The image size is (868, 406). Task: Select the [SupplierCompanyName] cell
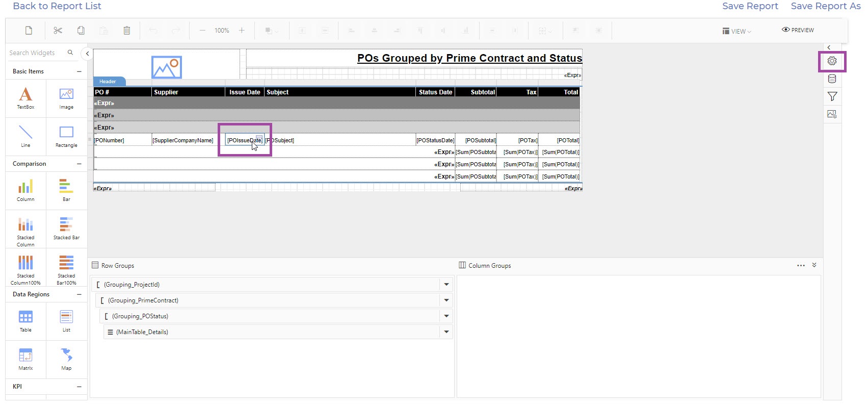pyautogui.click(x=188, y=140)
